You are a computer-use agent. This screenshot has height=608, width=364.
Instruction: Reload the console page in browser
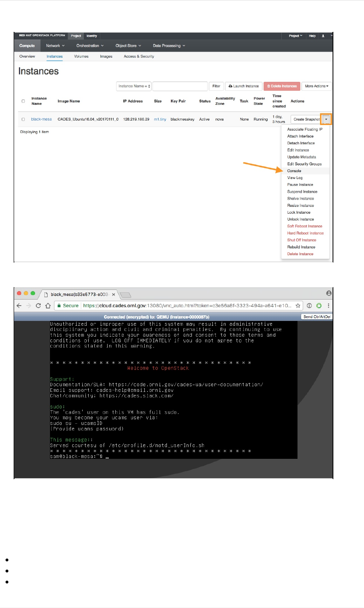(38, 306)
